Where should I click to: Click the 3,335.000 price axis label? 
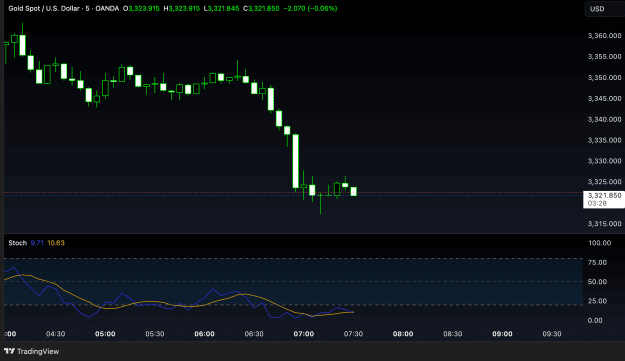click(604, 140)
